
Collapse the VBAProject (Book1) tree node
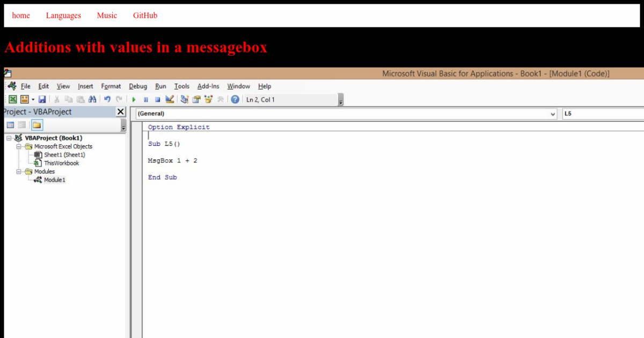[10, 138]
